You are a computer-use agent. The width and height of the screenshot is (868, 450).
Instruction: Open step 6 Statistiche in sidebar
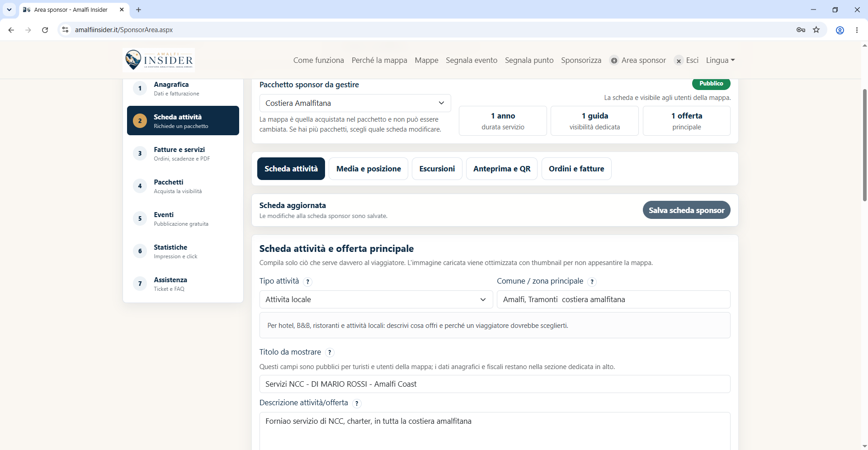coord(183,251)
